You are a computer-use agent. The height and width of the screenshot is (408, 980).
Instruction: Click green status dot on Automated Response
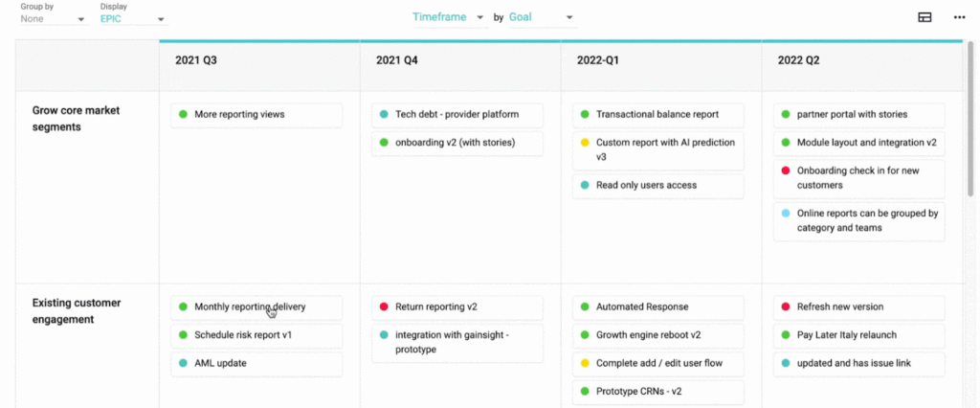coord(585,307)
